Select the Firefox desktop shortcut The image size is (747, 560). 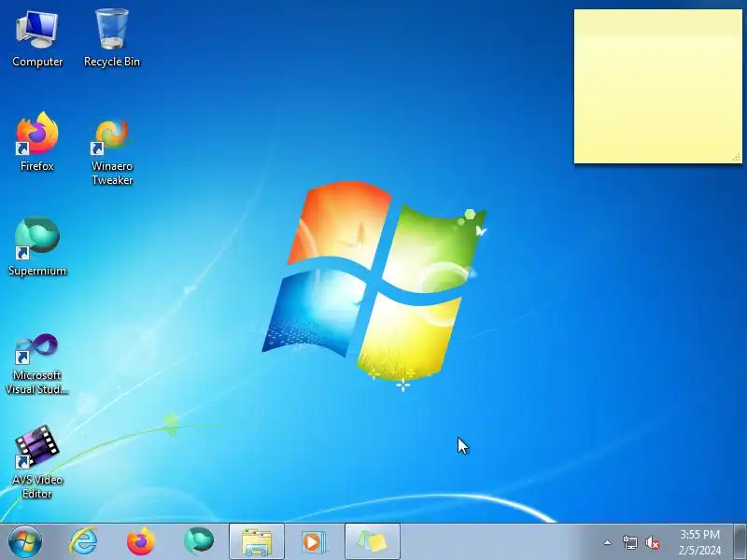click(x=37, y=142)
